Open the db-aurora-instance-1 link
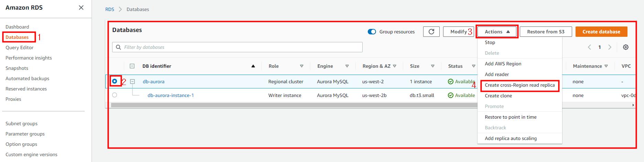This screenshot has height=162, width=644. [171, 95]
